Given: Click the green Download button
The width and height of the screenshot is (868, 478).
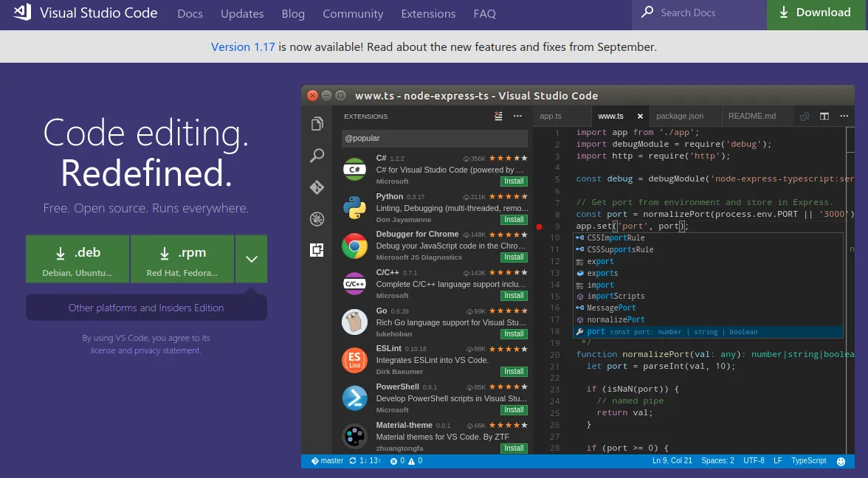Looking at the screenshot, I should click(x=817, y=15).
